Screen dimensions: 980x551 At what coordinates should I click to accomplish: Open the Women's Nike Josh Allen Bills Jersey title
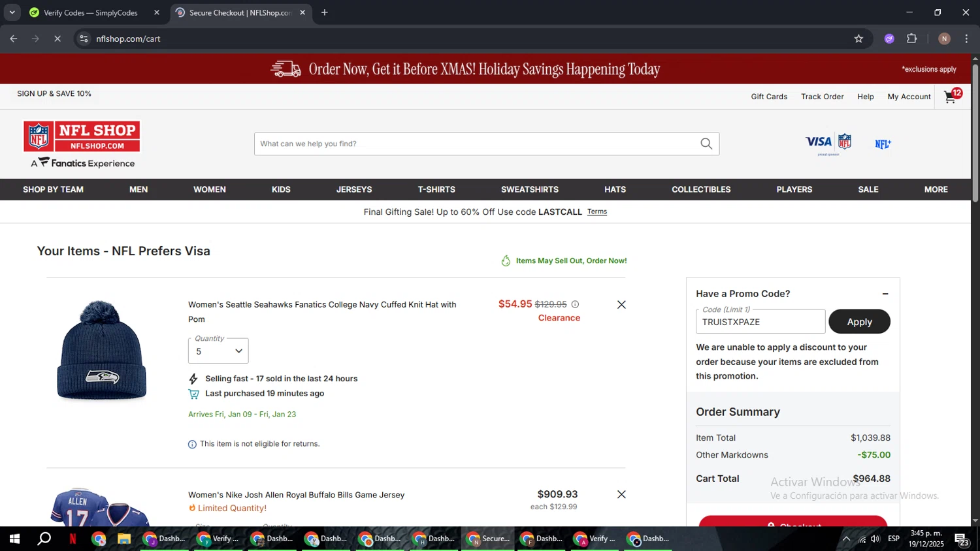point(296,495)
